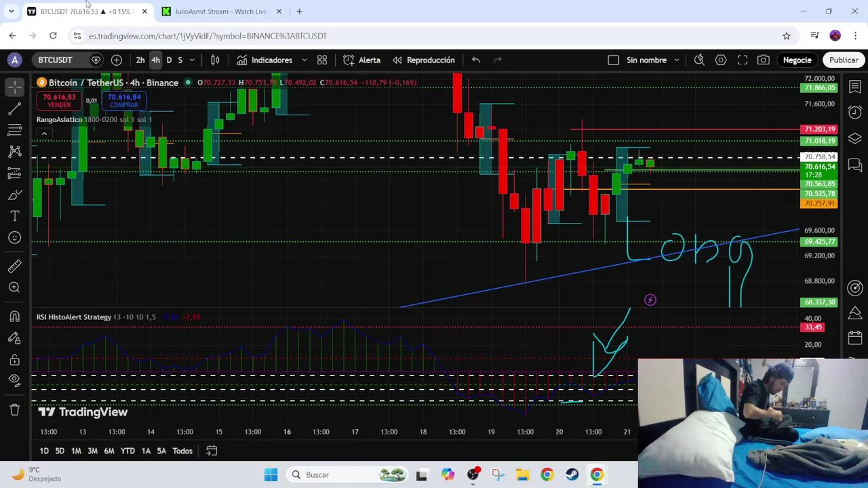The height and width of the screenshot is (488, 868).
Task: Click the compare or add symbol plus
Action: point(117,60)
